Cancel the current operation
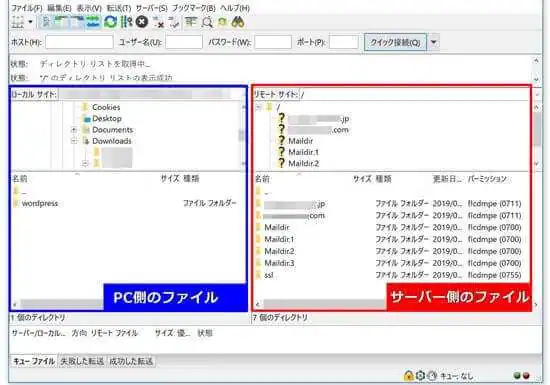 (x=141, y=22)
